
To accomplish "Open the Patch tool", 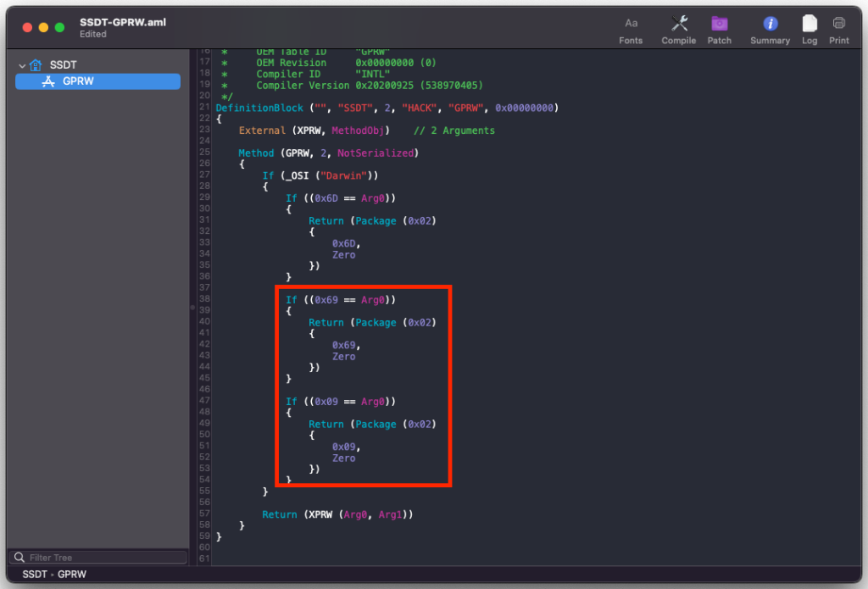I will (x=720, y=30).
